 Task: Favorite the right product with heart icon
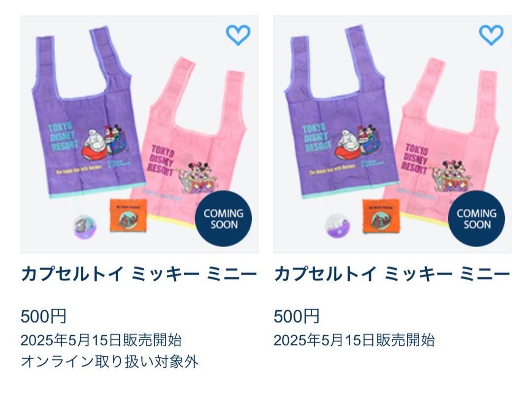click(491, 35)
